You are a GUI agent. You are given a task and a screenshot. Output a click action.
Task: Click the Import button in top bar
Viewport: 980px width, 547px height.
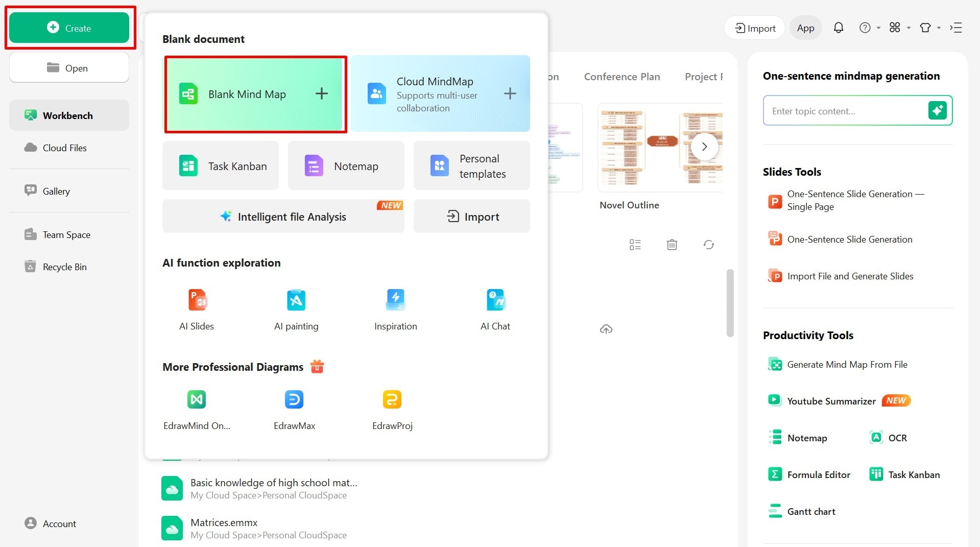(x=755, y=28)
